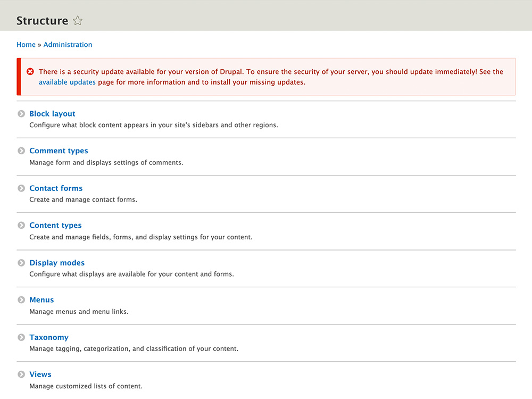532x399 pixels.
Task: Select the Display modes link
Action: [57, 263]
